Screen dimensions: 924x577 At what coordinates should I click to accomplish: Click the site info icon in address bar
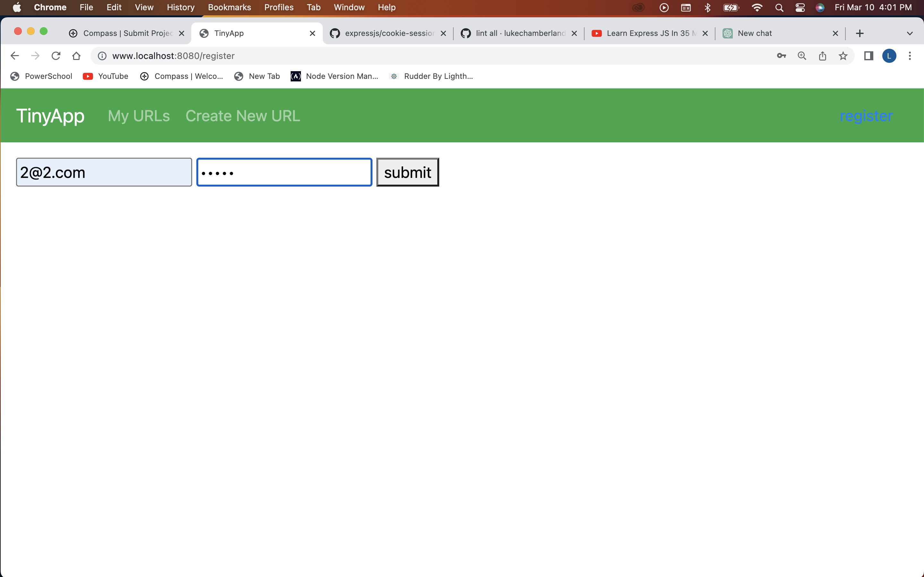[102, 56]
